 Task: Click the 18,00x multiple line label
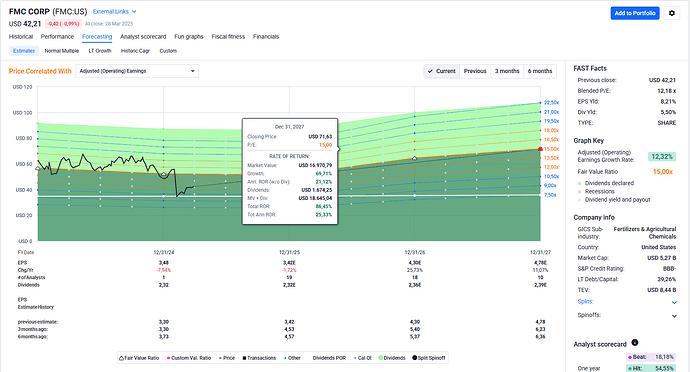(551, 130)
